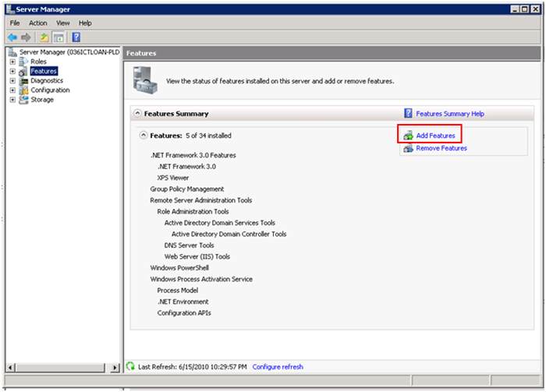
Task: Click the Configure refresh link
Action: [x=278, y=366]
